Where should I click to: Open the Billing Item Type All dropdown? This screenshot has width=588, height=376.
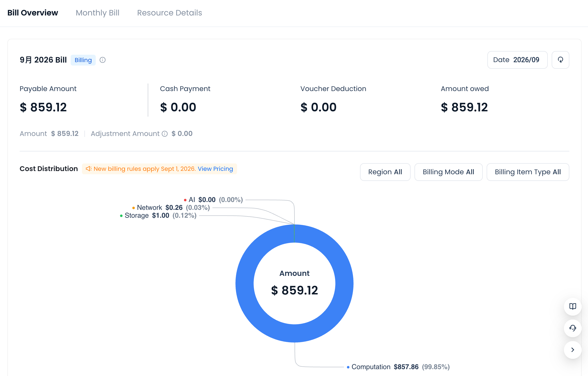(x=528, y=172)
